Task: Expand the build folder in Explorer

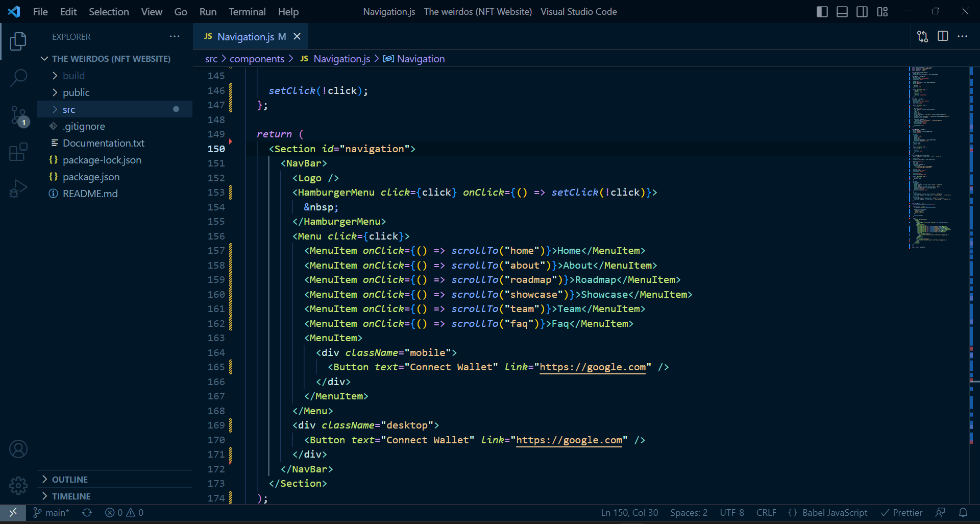Action: click(74, 75)
